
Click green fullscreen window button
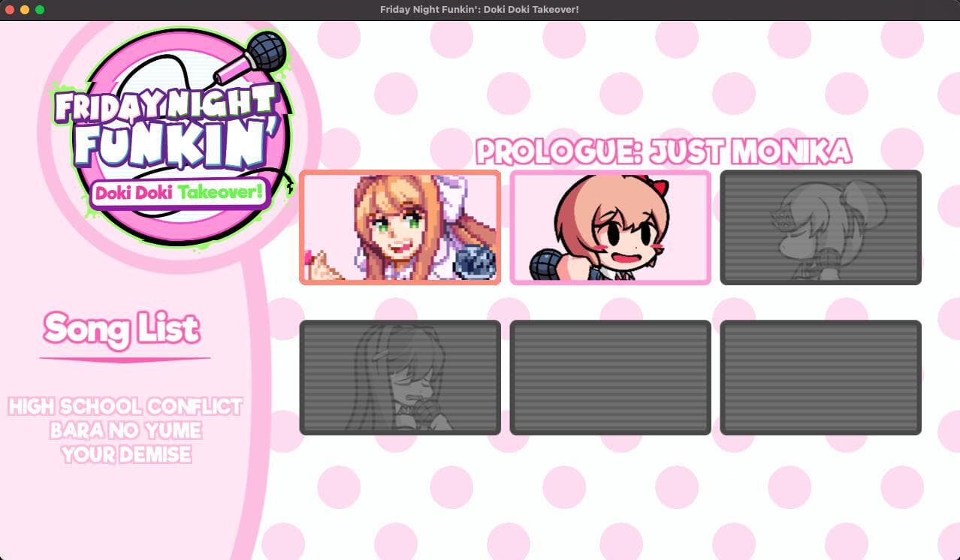tap(40, 10)
